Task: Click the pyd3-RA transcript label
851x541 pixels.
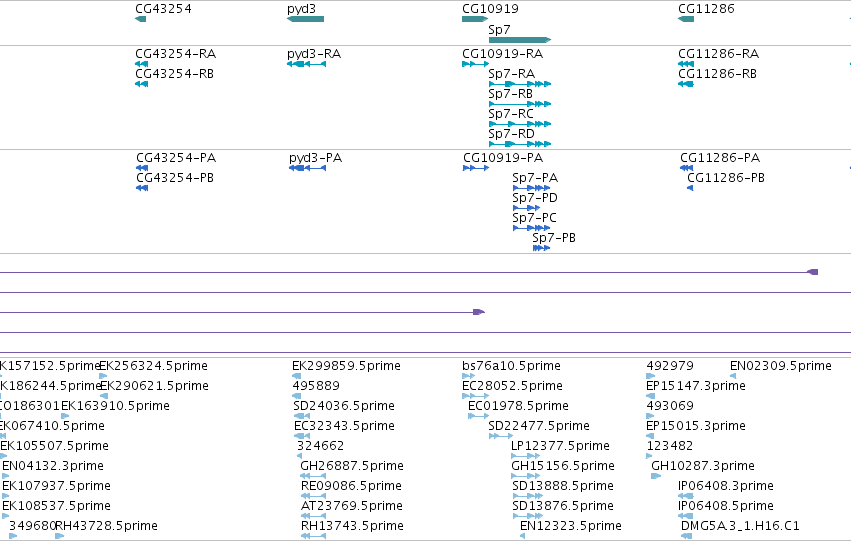Action: (x=314, y=54)
